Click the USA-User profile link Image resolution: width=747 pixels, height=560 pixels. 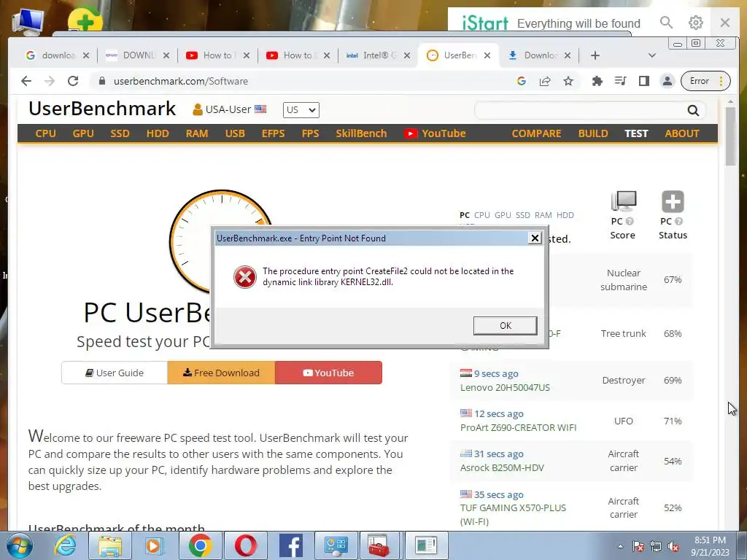click(x=229, y=109)
